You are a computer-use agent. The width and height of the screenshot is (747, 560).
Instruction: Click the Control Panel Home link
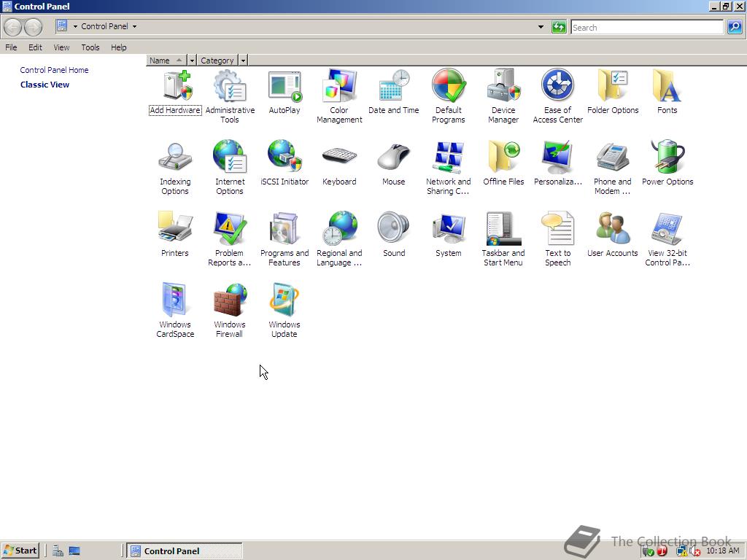click(54, 70)
